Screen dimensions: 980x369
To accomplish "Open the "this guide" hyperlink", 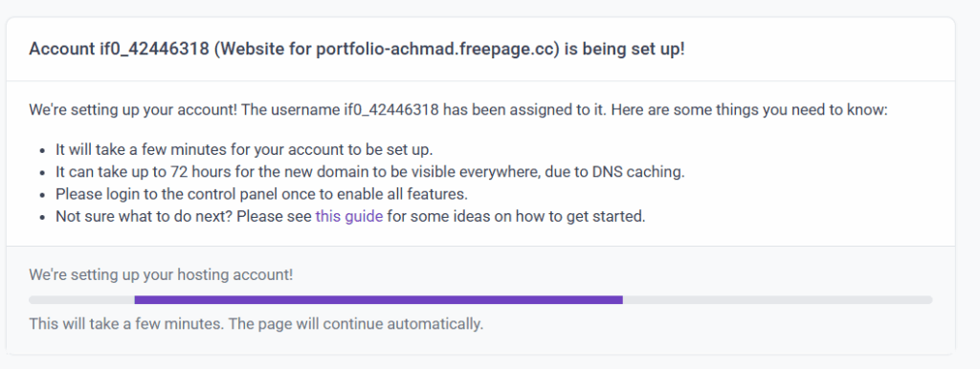I will (x=348, y=217).
